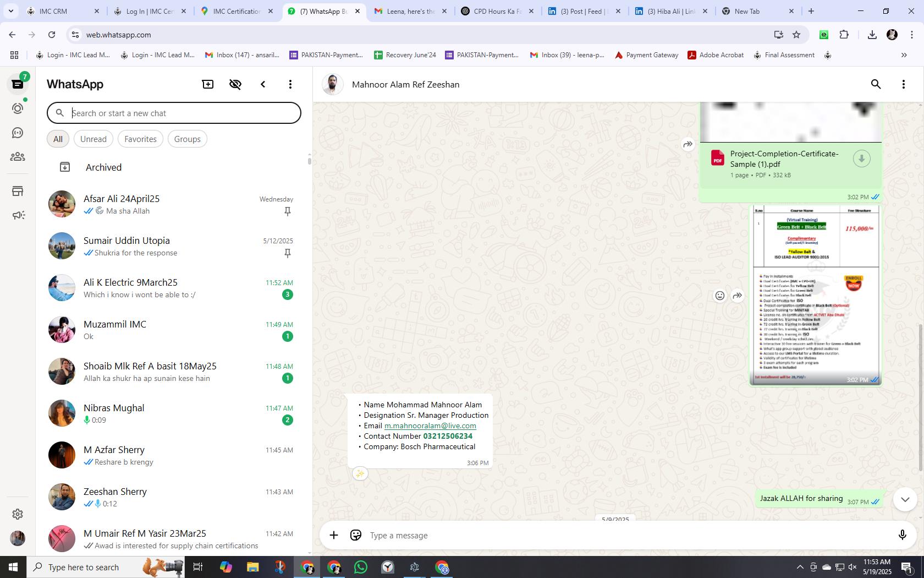This screenshot has height=578, width=924.
Task: Open a new browser tab
Action: point(811,11)
